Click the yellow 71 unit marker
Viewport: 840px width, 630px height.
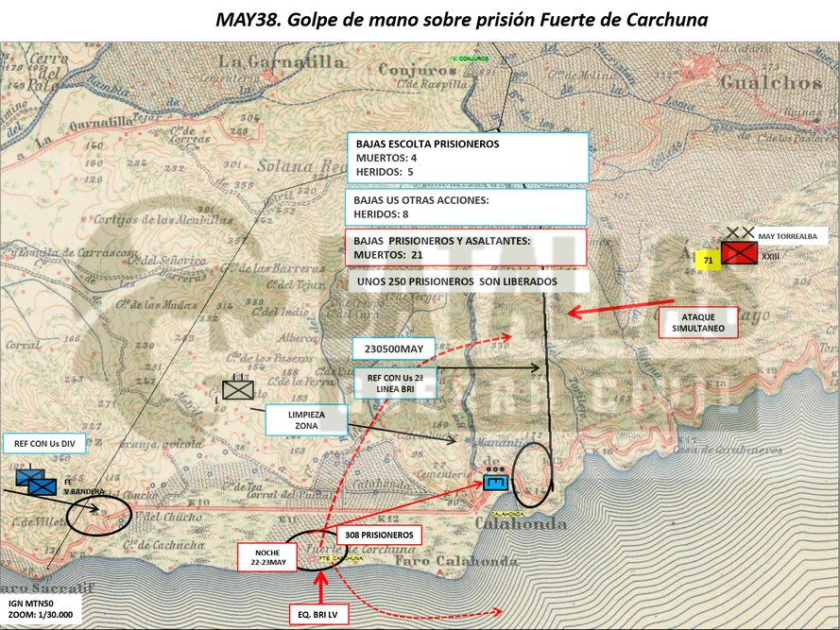tap(708, 261)
